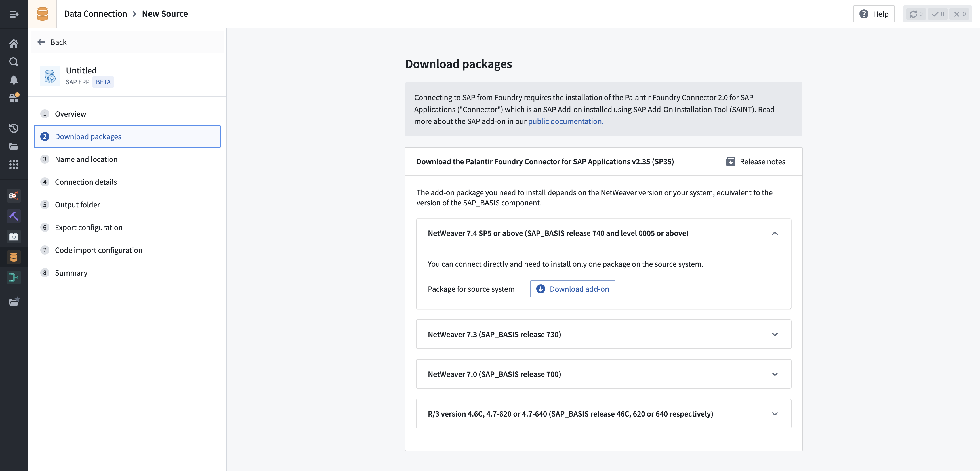
Task: Open the Marketplace gift icon
Action: (x=14, y=98)
